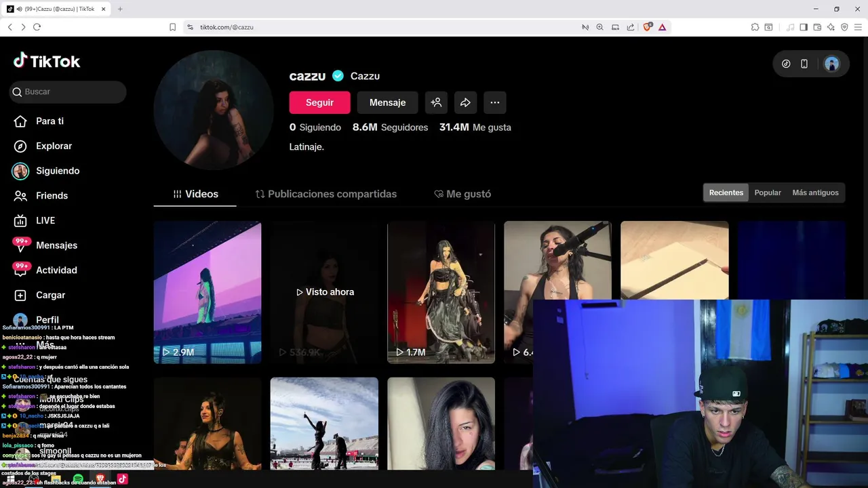The height and width of the screenshot is (488, 868).
Task: Select the Popular sort option
Action: pos(768,192)
